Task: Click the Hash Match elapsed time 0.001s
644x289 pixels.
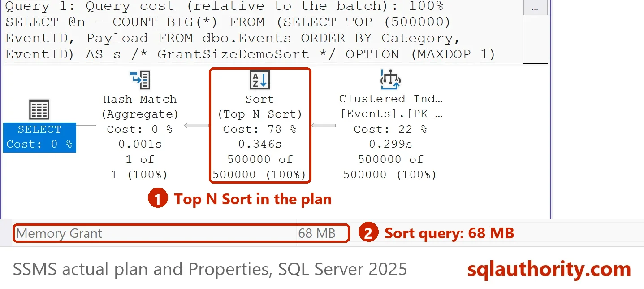Action: [x=140, y=144]
